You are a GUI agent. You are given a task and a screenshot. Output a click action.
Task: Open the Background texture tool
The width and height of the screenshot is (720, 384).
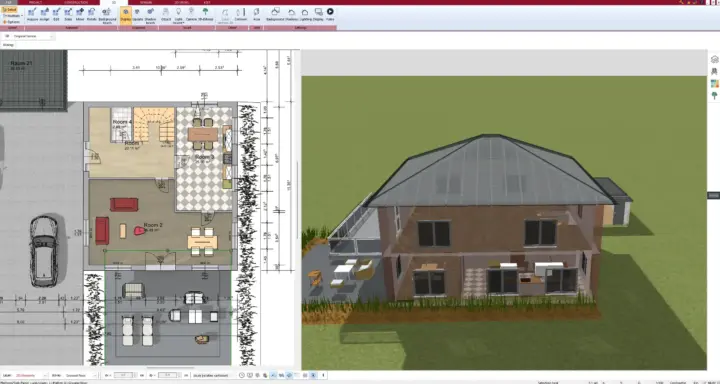pyautogui.click(x=107, y=16)
